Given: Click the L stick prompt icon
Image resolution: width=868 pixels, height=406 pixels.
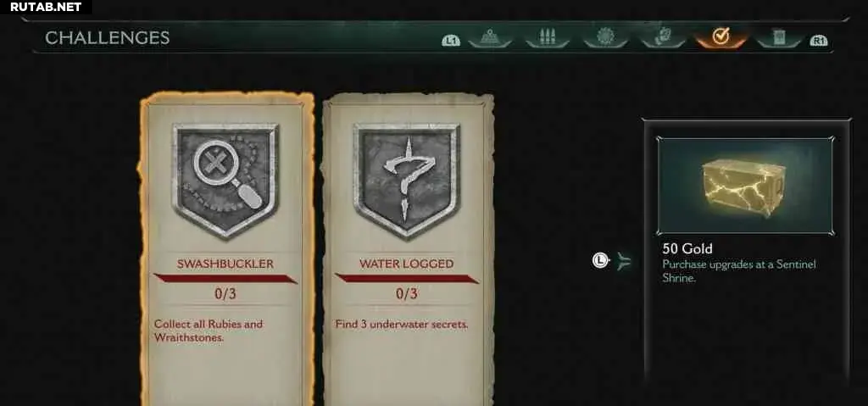Looking at the screenshot, I should coord(601,259).
